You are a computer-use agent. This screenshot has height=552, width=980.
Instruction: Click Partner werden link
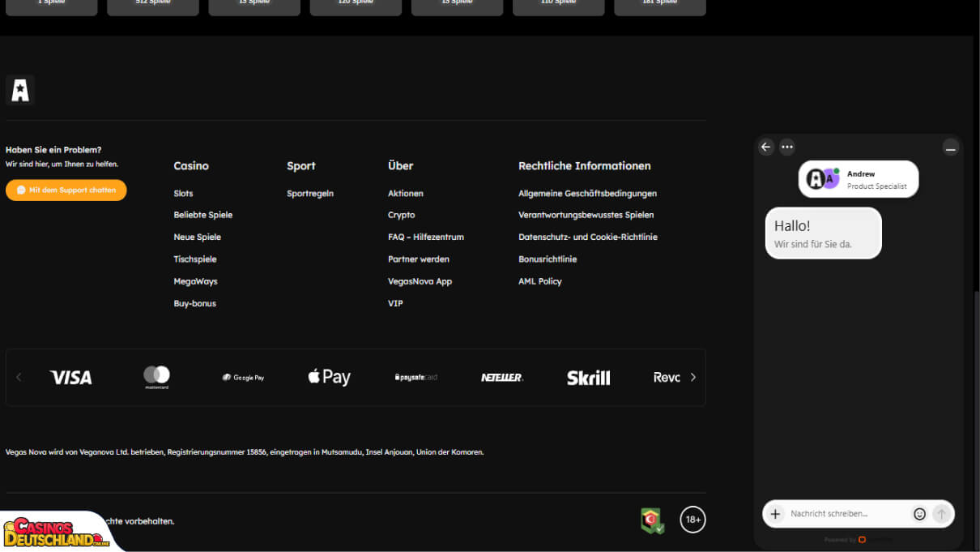pos(419,259)
